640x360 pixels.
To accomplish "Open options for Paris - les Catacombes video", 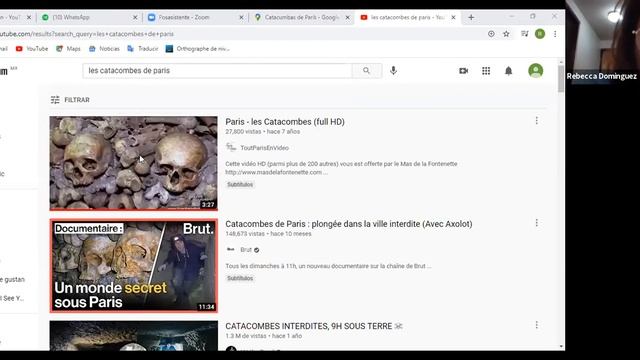I will [x=536, y=120].
